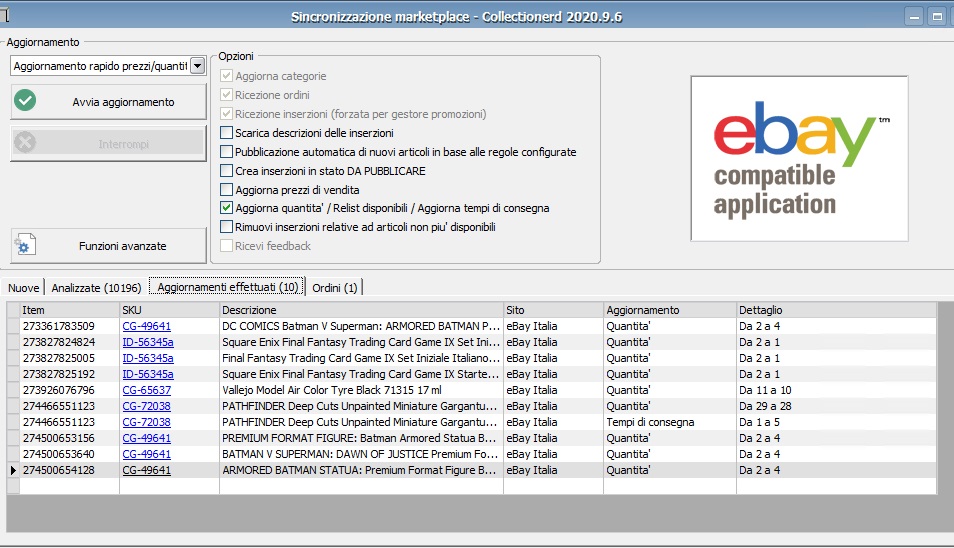954x548 pixels.
Task: Open Funzioni avanzate
Action: 108,246
